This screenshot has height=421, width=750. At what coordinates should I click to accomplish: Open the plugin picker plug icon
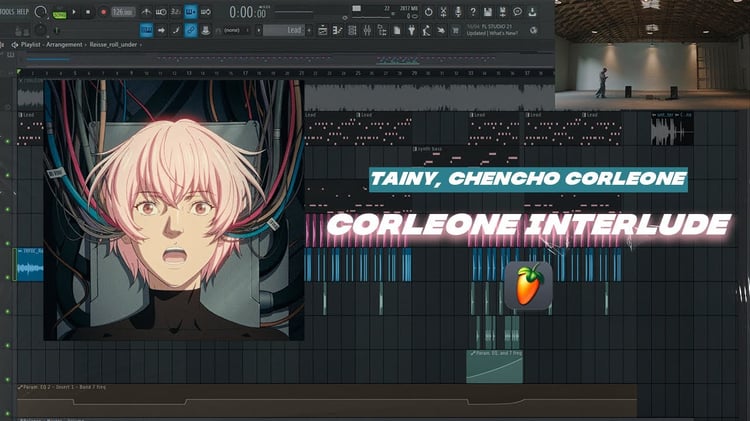[x=411, y=30]
